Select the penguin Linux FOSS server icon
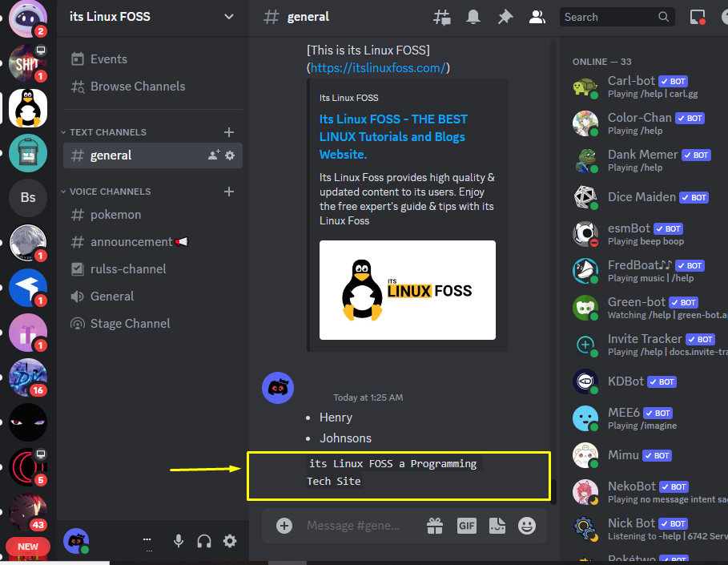The width and height of the screenshot is (728, 565). pos(28,108)
